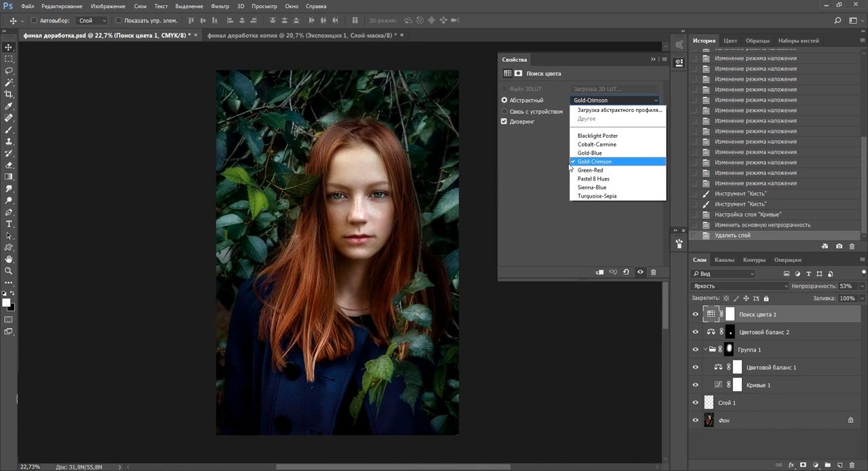Select the Абстрактный radio button
This screenshot has width=868, height=471.
(x=504, y=100)
